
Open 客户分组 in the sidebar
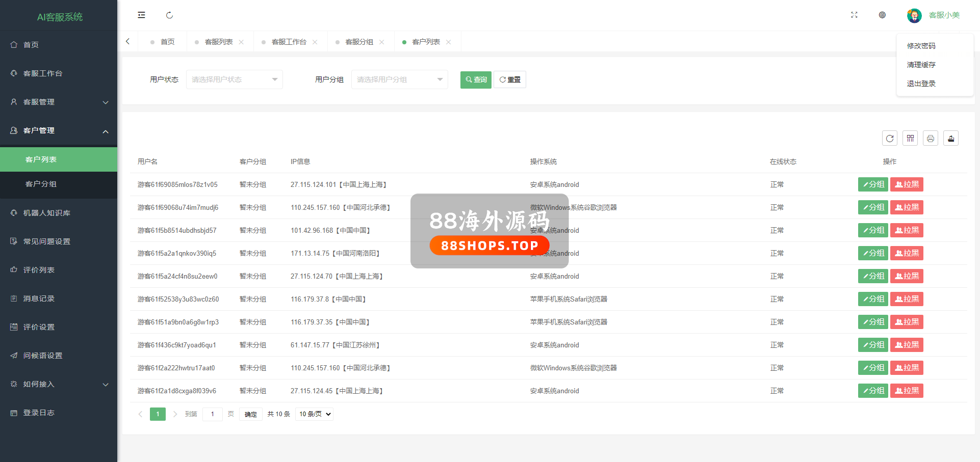41,184
